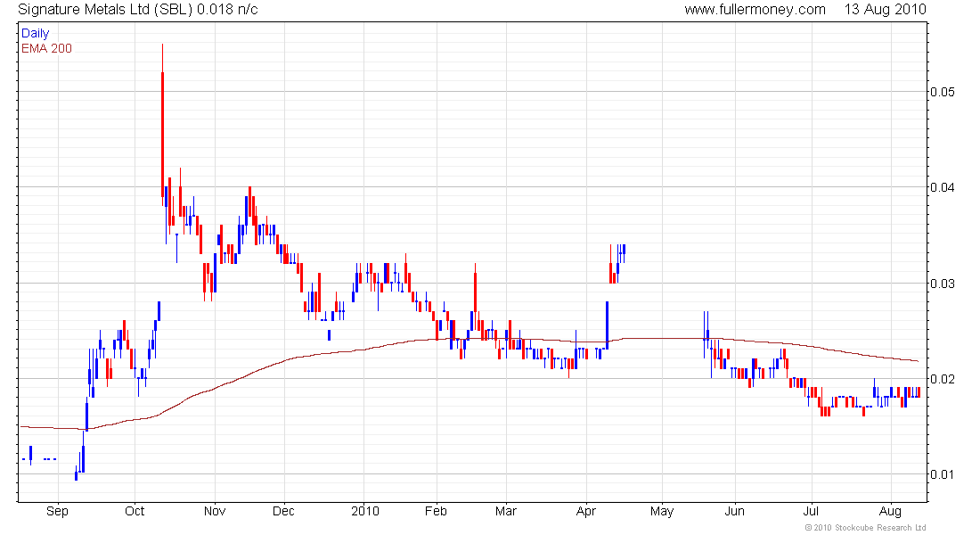This screenshot has height=535, width=980.
Task: Click the 0.03 price axis label
Action: click(x=943, y=284)
